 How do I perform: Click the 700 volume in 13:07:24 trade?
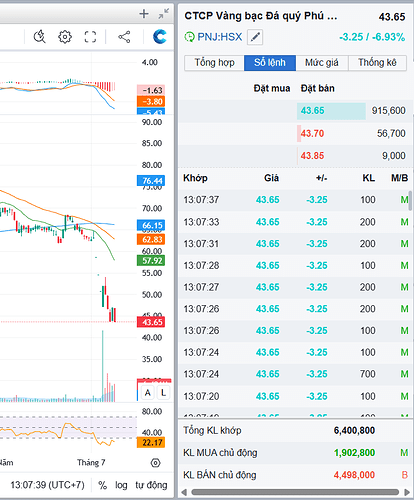[x=368, y=374]
